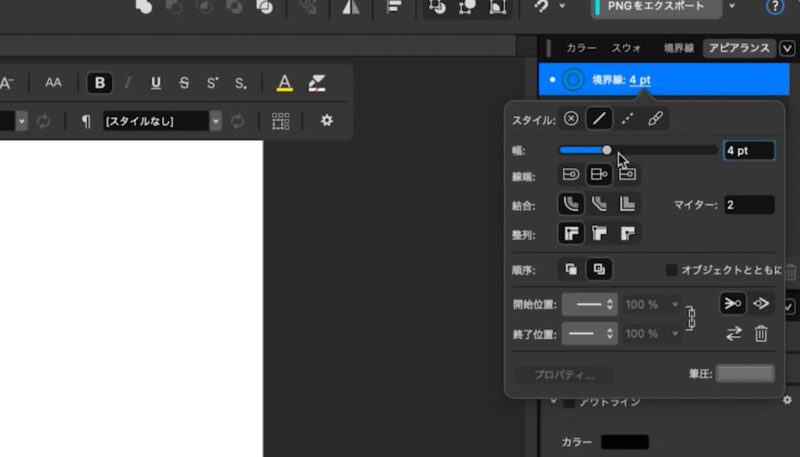The image size is (800, 457).
Task: Apply the Intersect boolean operation
Action: 205,7
